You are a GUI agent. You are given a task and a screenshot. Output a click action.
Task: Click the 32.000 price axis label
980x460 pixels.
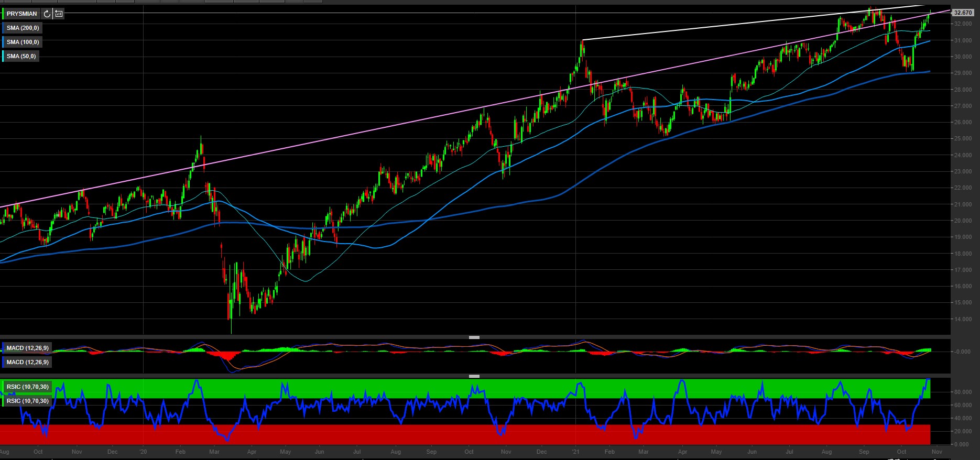963,24
